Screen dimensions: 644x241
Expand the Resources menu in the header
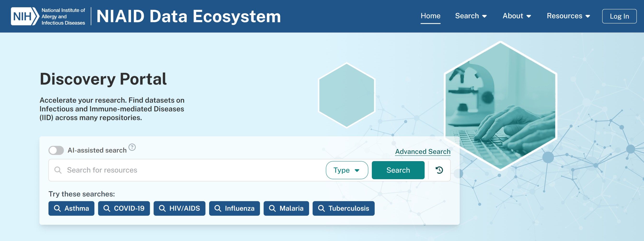[x=568, y=16]
